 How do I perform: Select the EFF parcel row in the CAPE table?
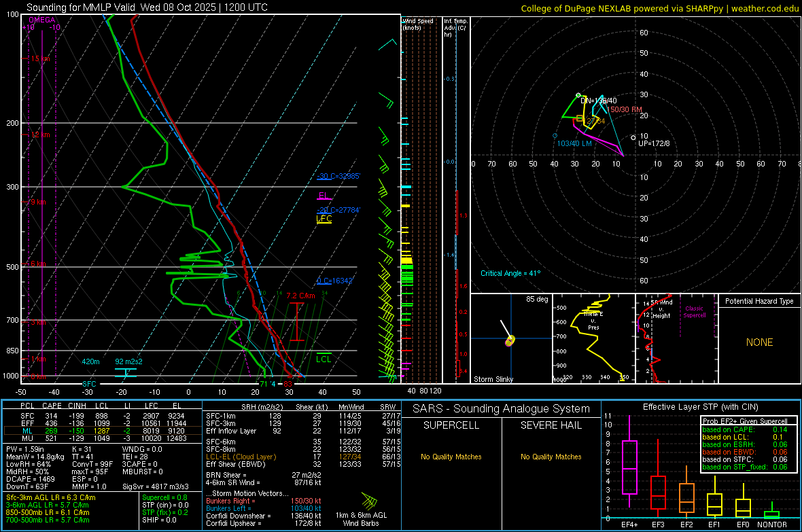103,423
